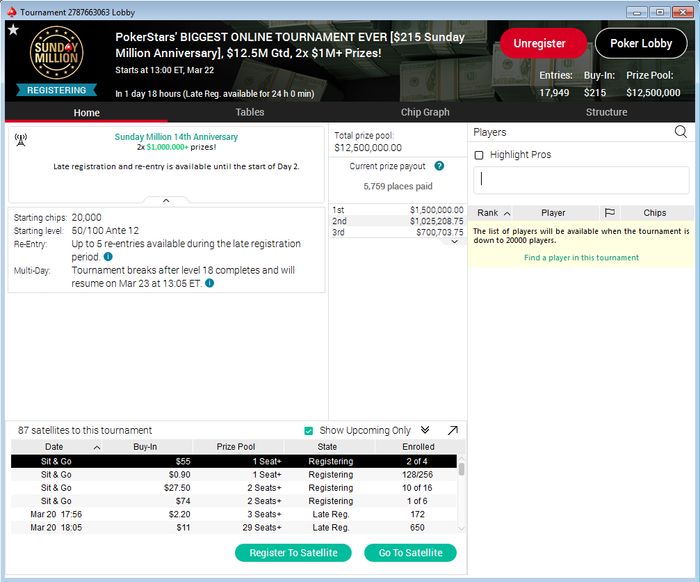Click the Sunday Million logo
This screenshot has height=582, width=700.
[57, 53]
